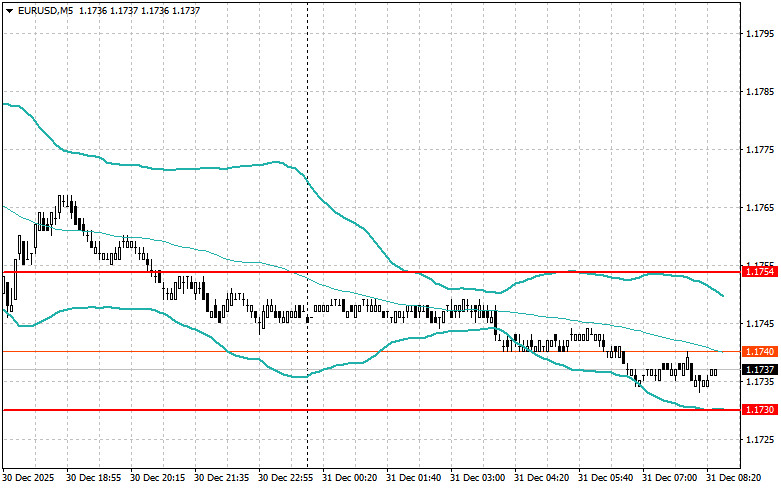Click the 31 Dec 08:20 time label
Screen dimensions: 781x489
pyautogui.click(x=733, y=478)
